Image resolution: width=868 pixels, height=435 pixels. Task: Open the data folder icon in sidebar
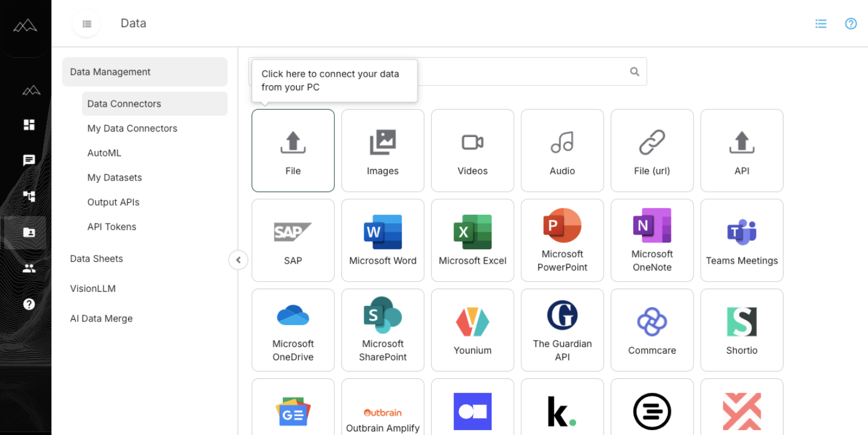pos(29,232)
